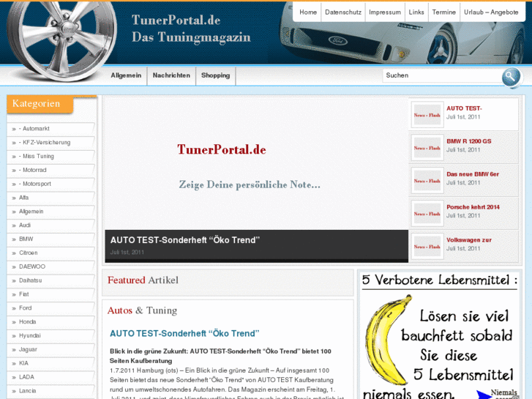
Task: Click the Porsche kehrt 2014 headline
Action: 473,207
